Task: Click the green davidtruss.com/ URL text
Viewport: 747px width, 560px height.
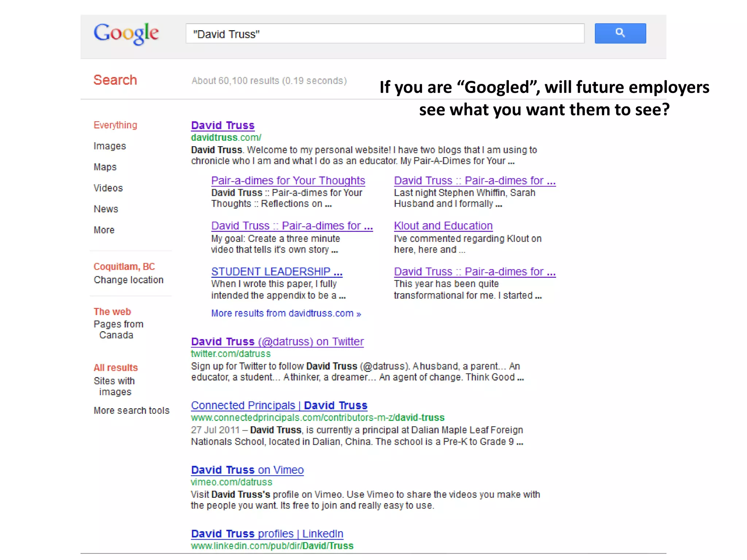Action: point(226,137)
